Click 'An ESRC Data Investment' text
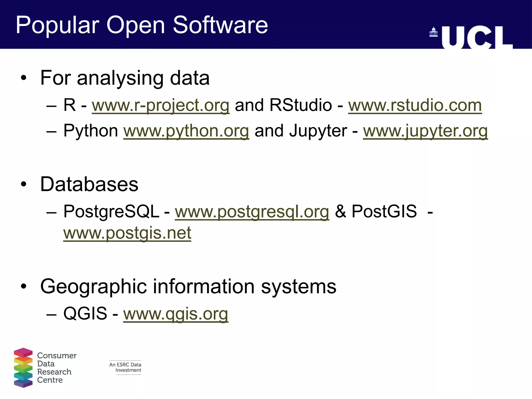Viewport: 532px width, 399px height. 125,367
